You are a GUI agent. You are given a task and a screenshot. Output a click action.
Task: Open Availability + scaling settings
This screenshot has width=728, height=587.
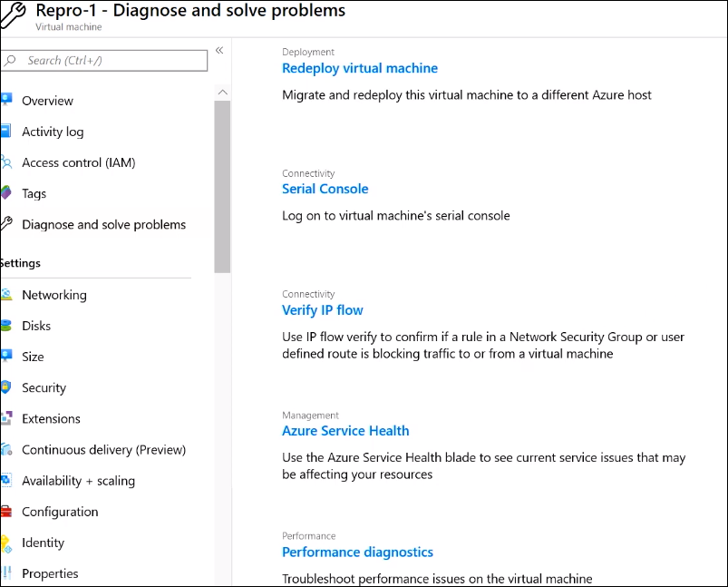[x=78, y=481]
